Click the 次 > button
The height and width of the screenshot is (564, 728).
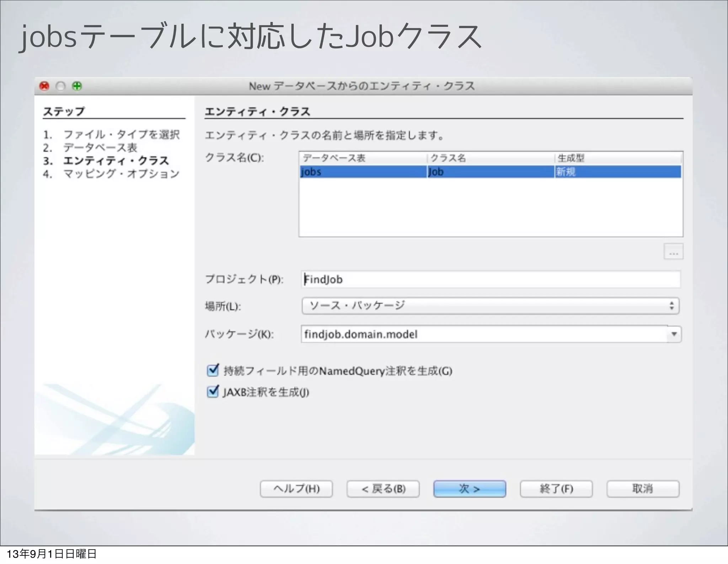click(469, 489)
